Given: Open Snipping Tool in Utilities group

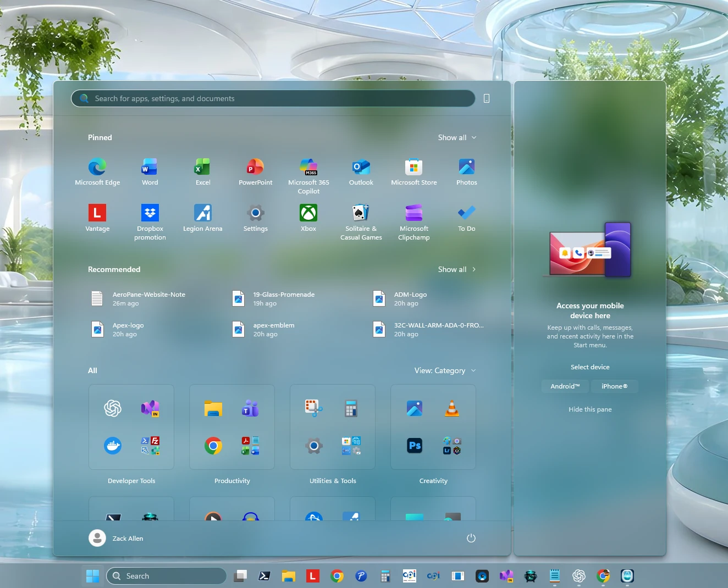Looking at the screenshot, I should [314, 408].
